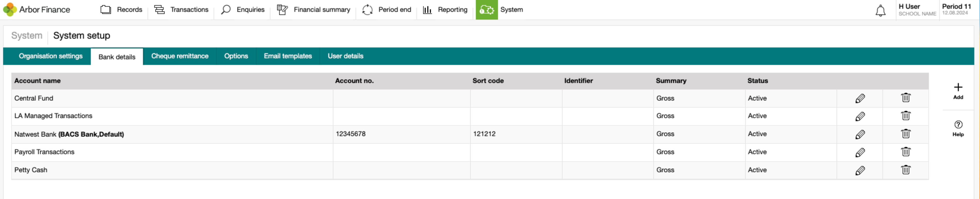The image size is (980, 199).
Task: Delete the Central Fund account
Action: (905, 98)
